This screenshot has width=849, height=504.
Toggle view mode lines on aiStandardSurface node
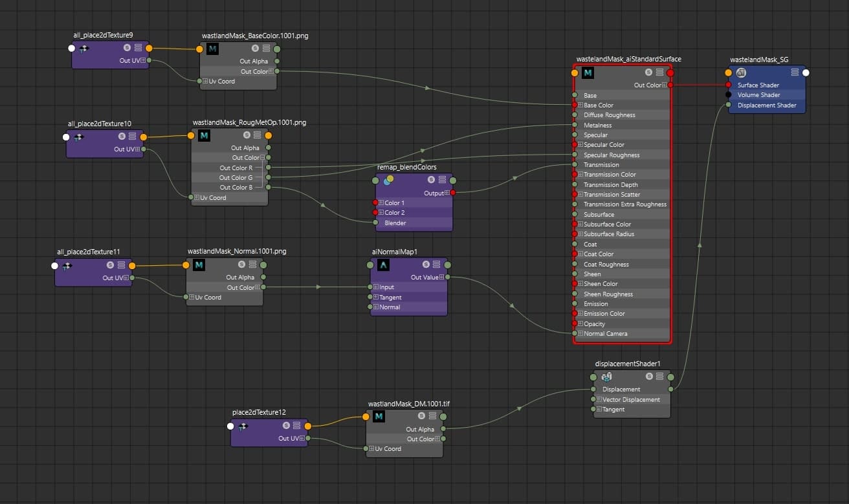(659, 72)
